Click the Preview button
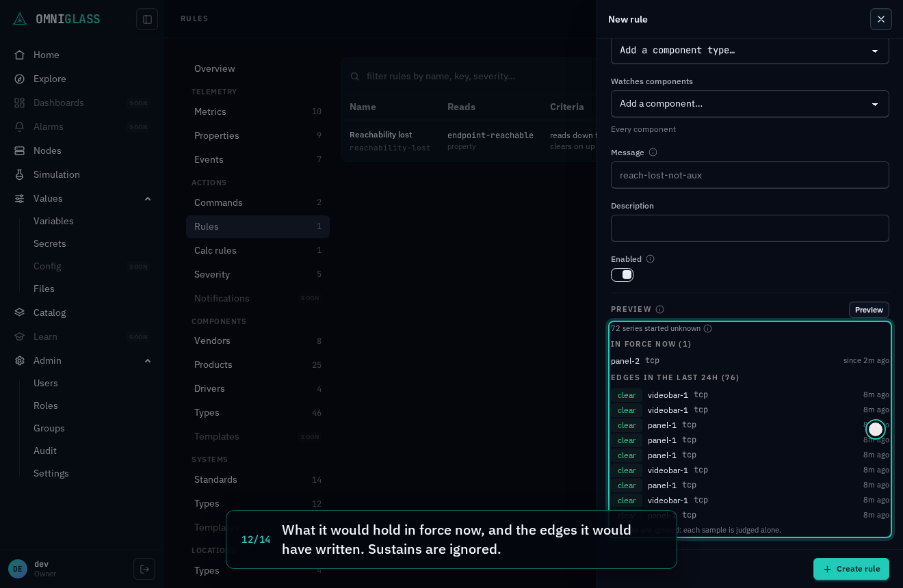 tap(869, 310)
